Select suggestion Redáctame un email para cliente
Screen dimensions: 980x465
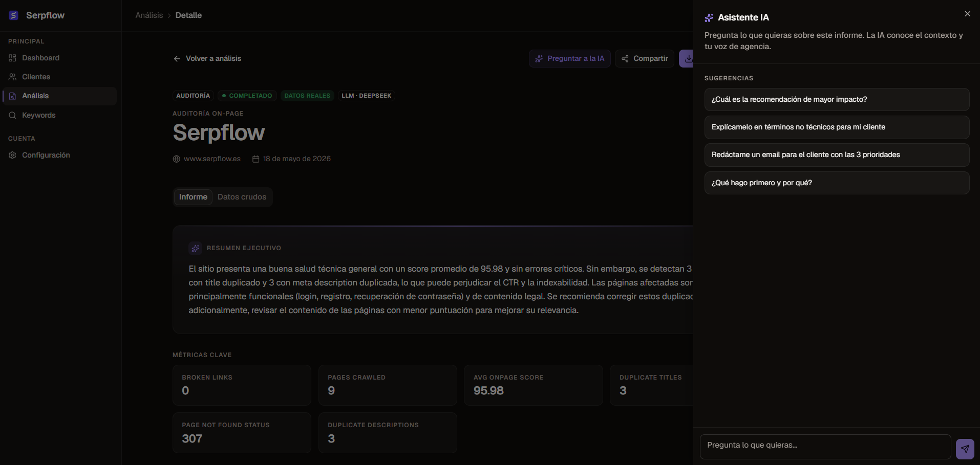pyautogui.click(x=837, y=154)
